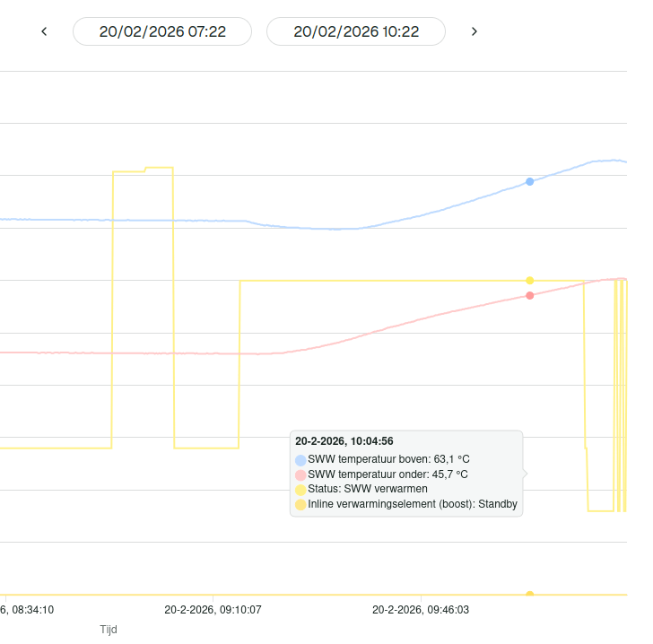Click the 09:10:07 time axis label

(x=213, y=609)
